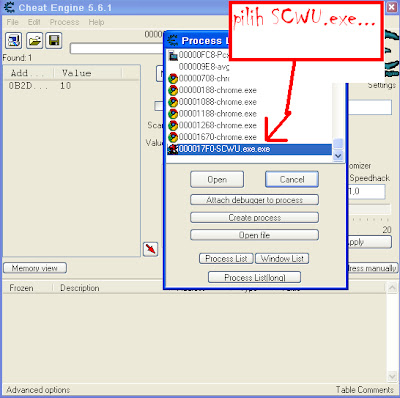Click the Process List button
Screen dimensions: 400x398
point(226,259)
